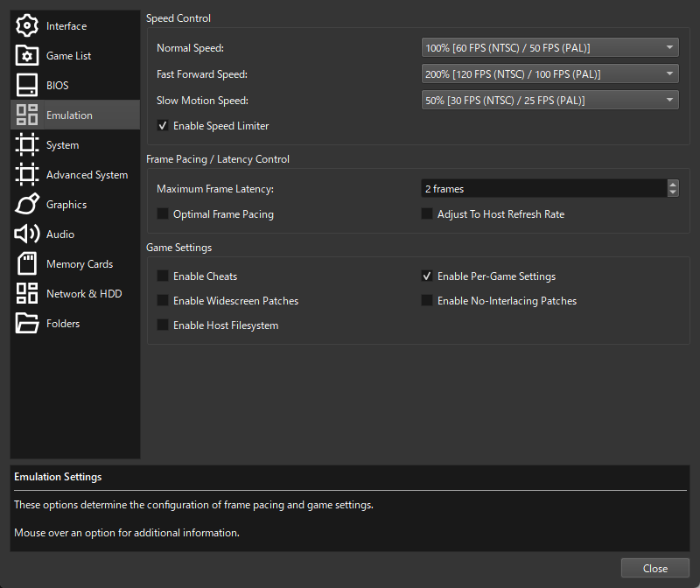
Task: Open the Advanced System page label
Action: pos(87,175)
